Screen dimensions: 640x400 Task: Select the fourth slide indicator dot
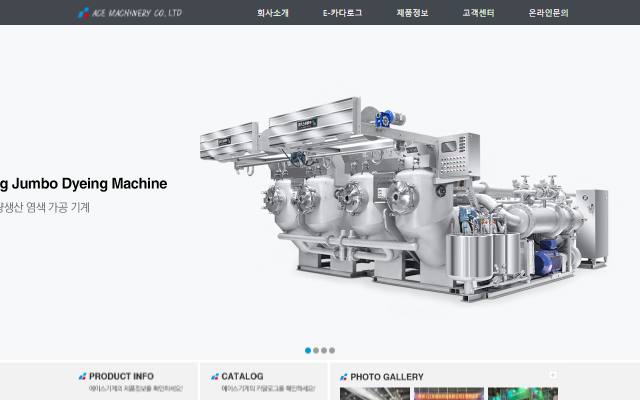pyautogui.click(x=332, y=350)
